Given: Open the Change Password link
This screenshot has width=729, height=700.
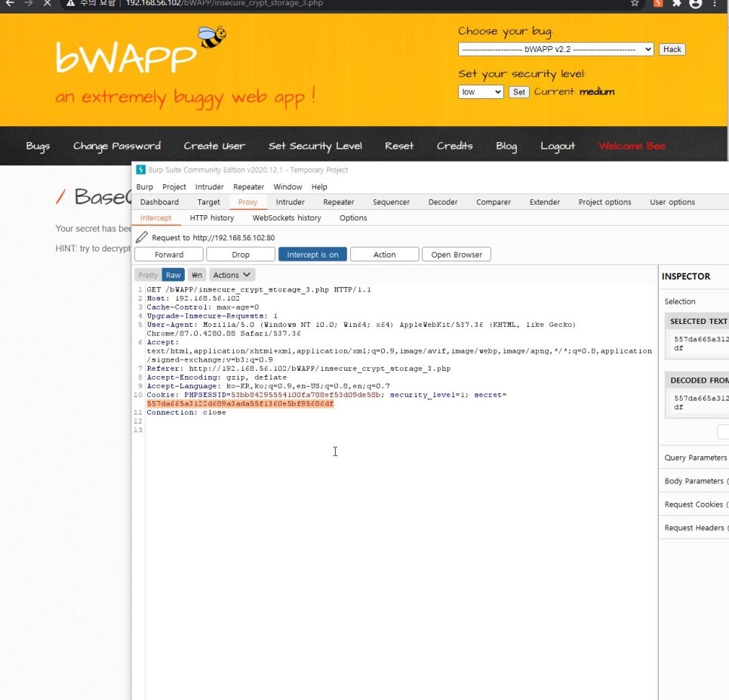Looking at the screenshot, I should (x=117, y=146).
